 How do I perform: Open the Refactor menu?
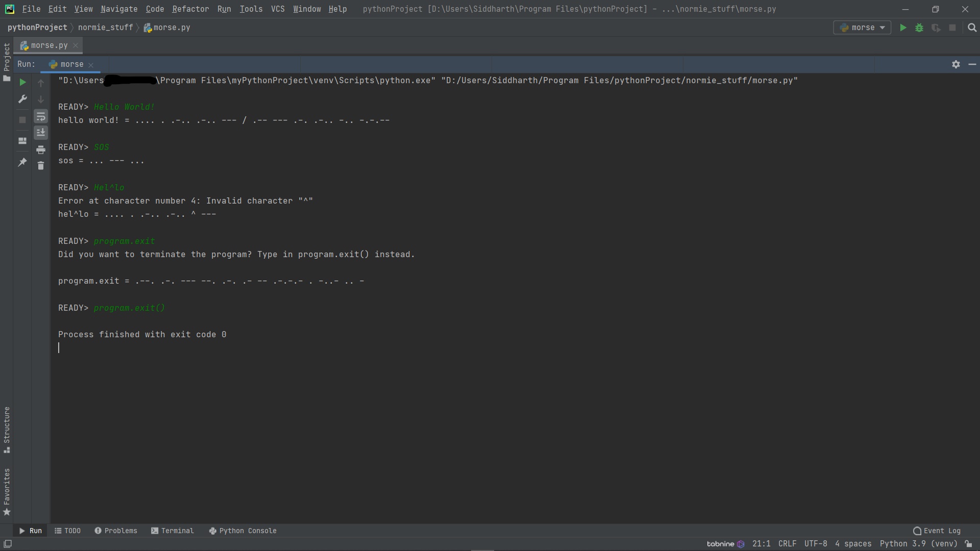pyautogui.click(x=190, y=9)
